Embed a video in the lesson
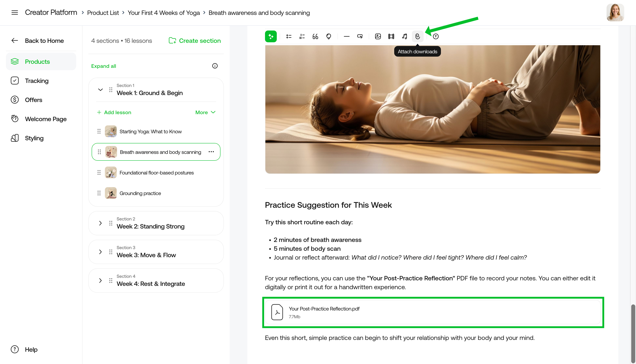Viewport: 636px width, 364px height. click(391, 36)
